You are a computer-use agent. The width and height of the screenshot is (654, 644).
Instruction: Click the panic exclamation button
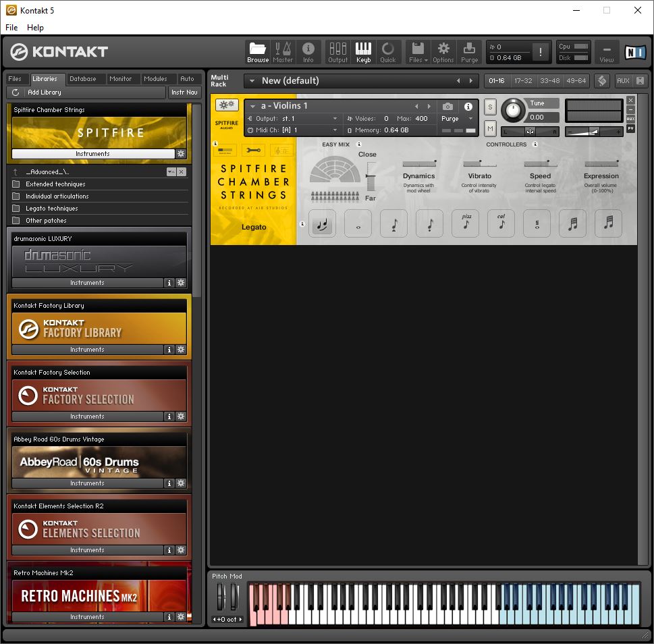click(541, 52)
